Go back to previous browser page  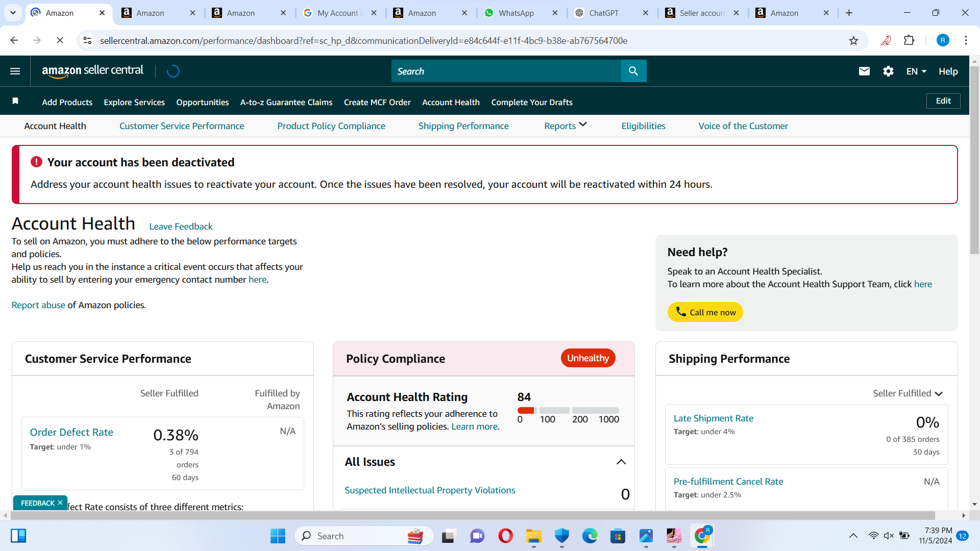(x=14, y=40)
